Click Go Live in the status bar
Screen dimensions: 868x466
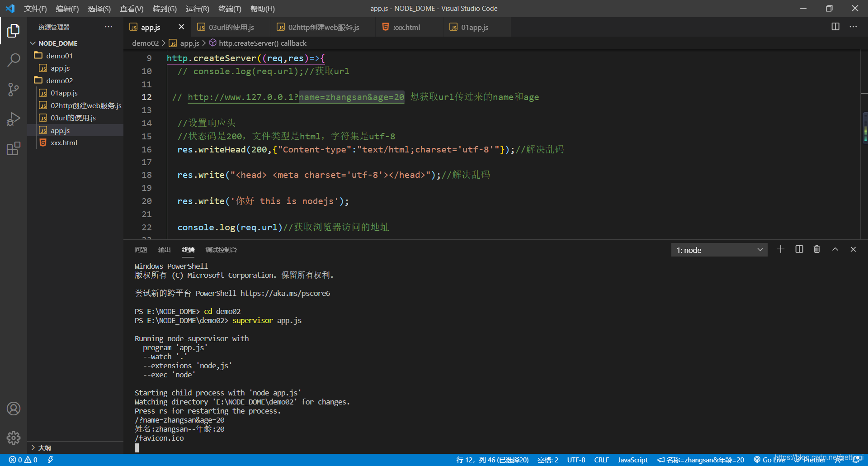[769, 460]
